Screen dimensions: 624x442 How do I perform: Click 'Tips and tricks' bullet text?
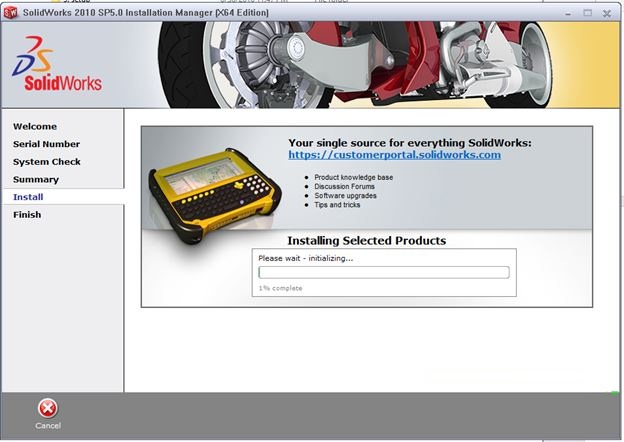coord(337,205)
